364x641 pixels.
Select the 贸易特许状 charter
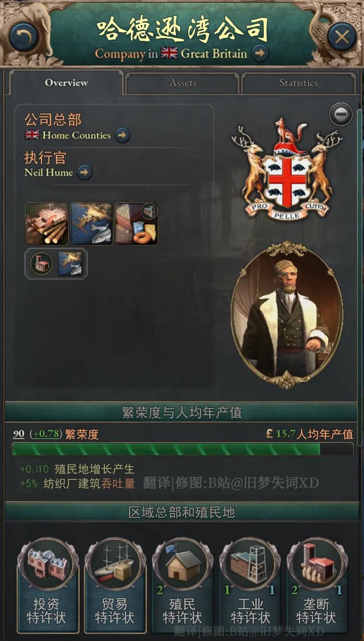tap(114, 585)
